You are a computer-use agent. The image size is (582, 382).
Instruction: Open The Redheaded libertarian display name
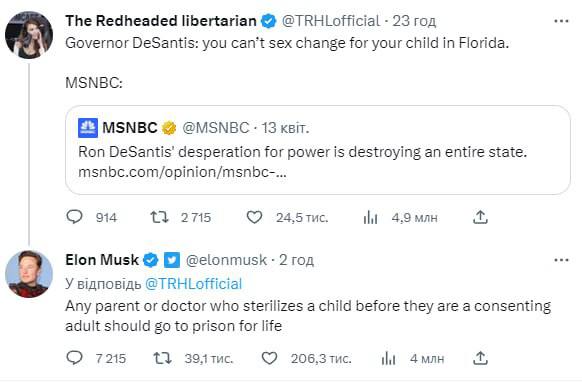[x=161, y=21]
